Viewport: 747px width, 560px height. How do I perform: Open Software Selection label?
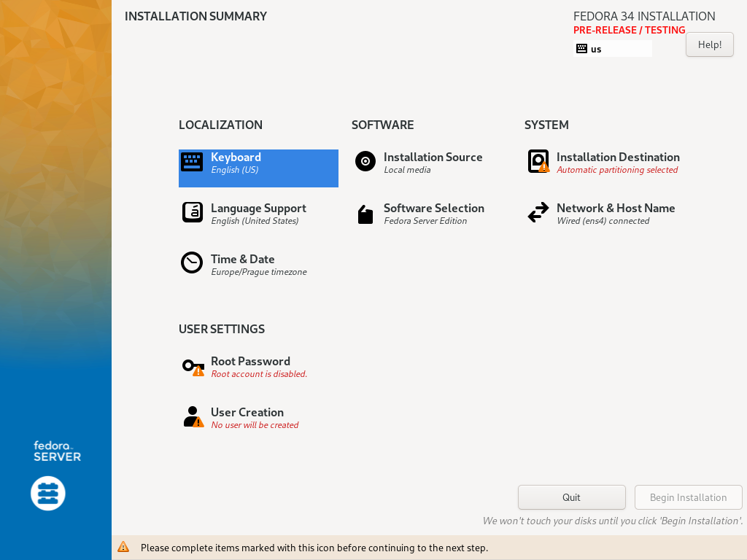(x=434, y=208)
